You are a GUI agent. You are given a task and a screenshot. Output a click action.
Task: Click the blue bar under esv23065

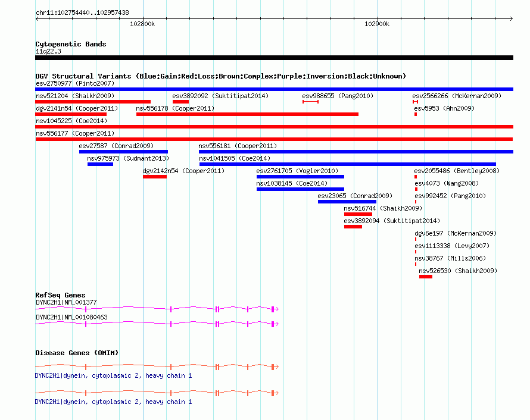click(x=347, y=202)
